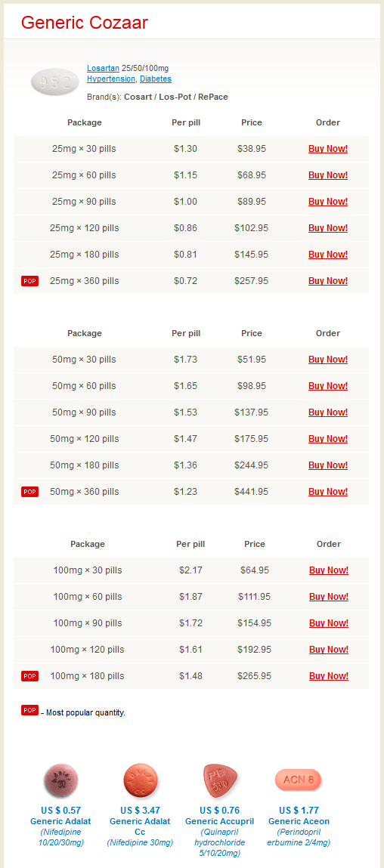
Task: Click the Generic Adalat round pill image
Action: click(x=61, y=780)
